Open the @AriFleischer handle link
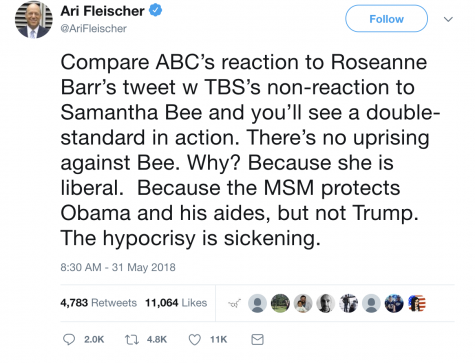475x363 pixels. tap(93, 29)
